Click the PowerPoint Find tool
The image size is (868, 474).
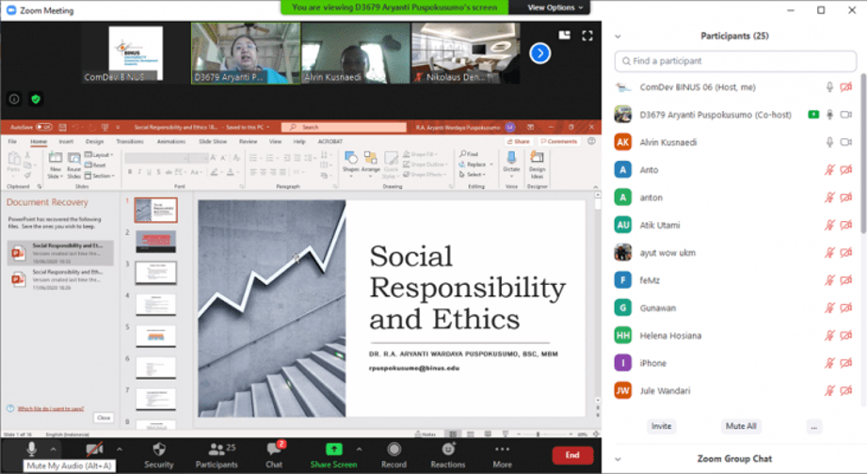click(469, 153)
